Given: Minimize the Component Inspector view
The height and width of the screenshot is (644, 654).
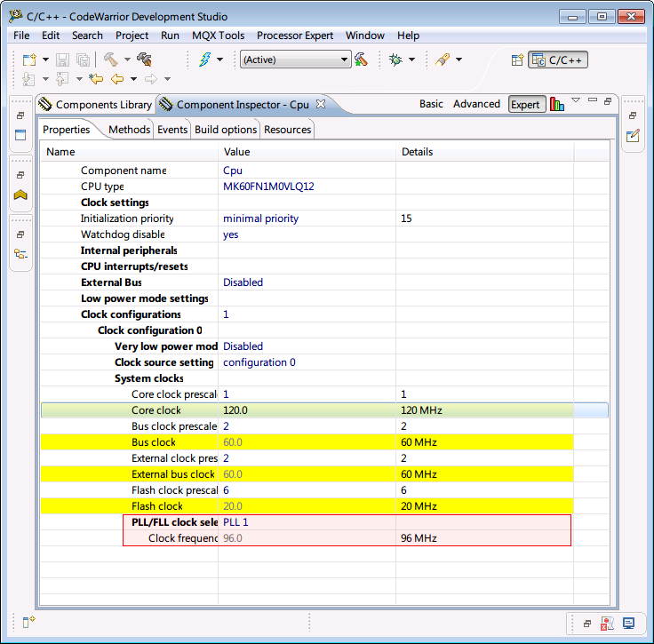Looking at the screenshot, I should click(x=593, y=100).
